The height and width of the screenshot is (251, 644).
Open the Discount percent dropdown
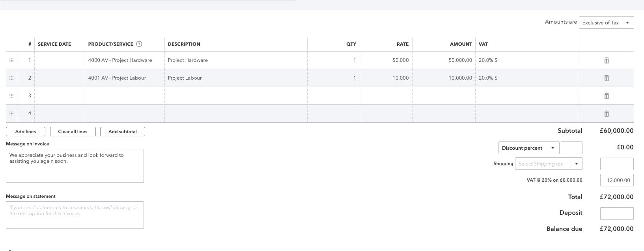pyautogui.click(x=528, y=148)
